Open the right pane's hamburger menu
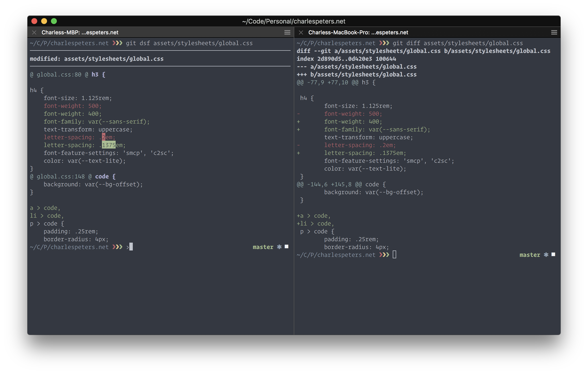Viewport: 588px width, 374px height. pyautogui.click(x=554, y=32)
